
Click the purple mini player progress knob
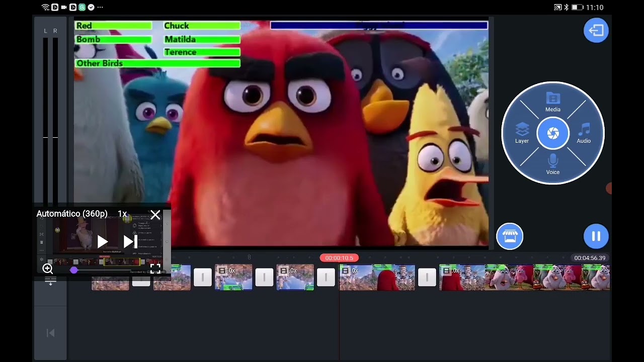[x=74, y=270]
